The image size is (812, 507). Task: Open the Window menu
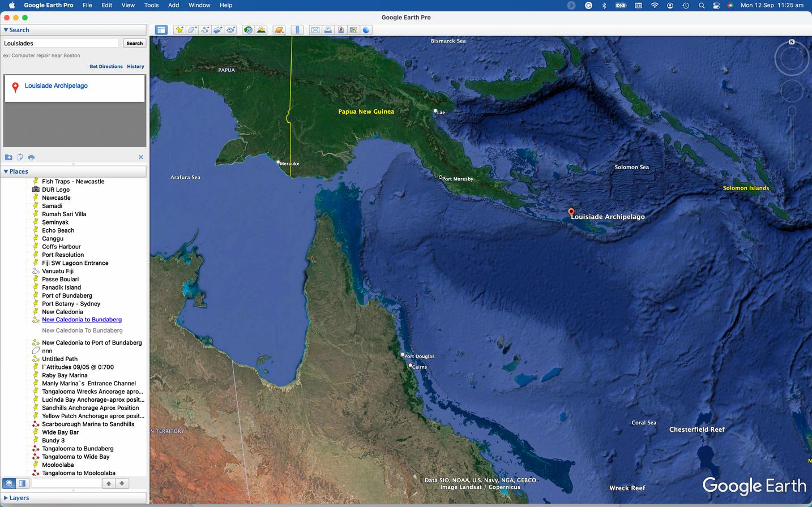(x=199, y=5)
